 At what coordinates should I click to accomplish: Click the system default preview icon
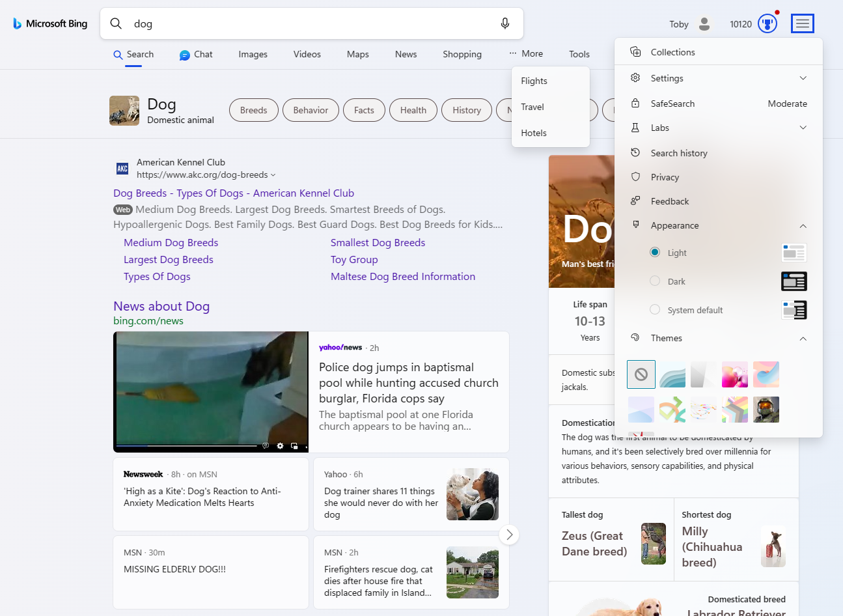click(x=794, y=310)
